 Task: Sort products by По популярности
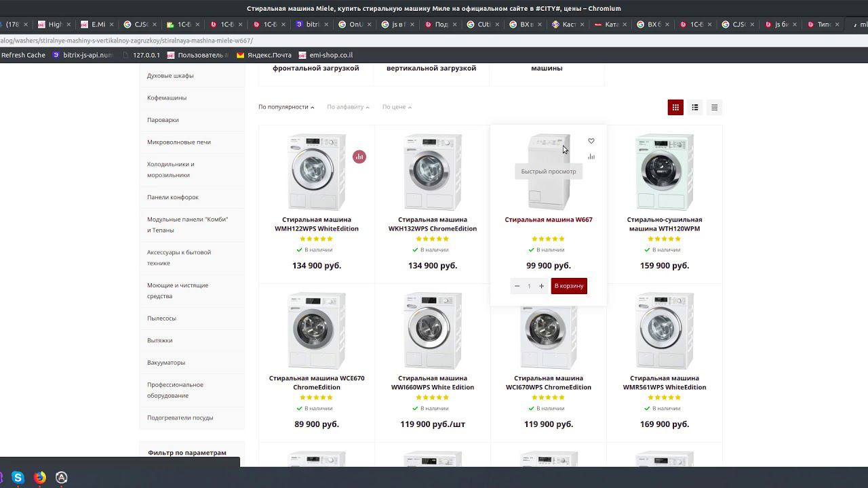coord(286,107)
